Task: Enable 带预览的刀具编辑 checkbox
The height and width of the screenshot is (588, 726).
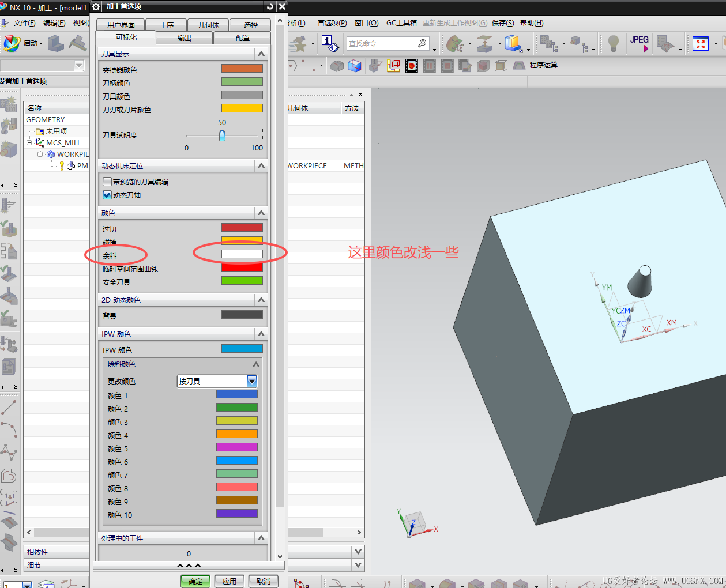Action: click(107, 182)
